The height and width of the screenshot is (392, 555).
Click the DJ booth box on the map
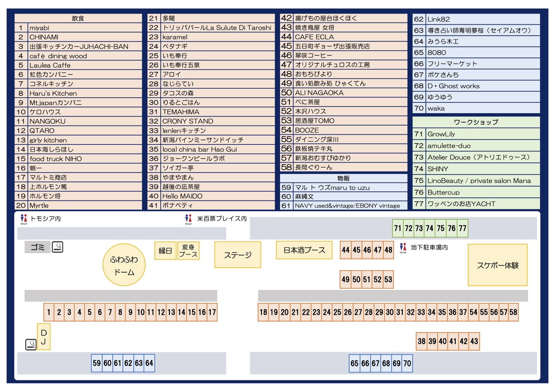44,337
